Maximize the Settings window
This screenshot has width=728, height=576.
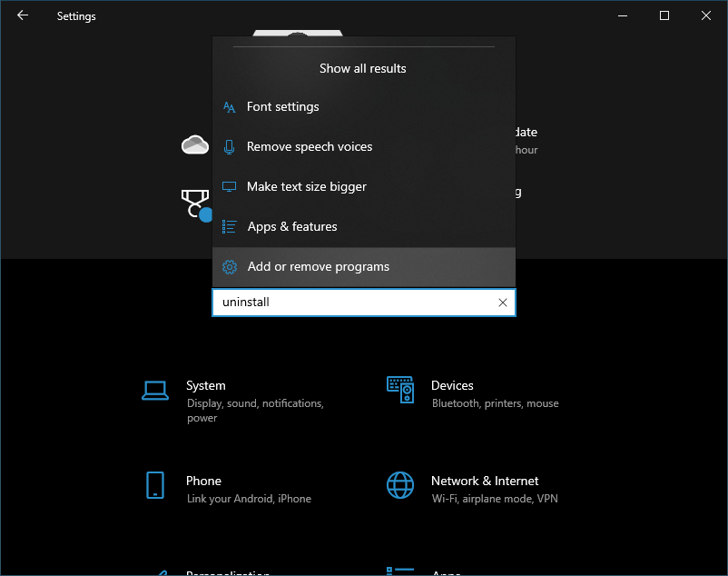pos(664,15)
